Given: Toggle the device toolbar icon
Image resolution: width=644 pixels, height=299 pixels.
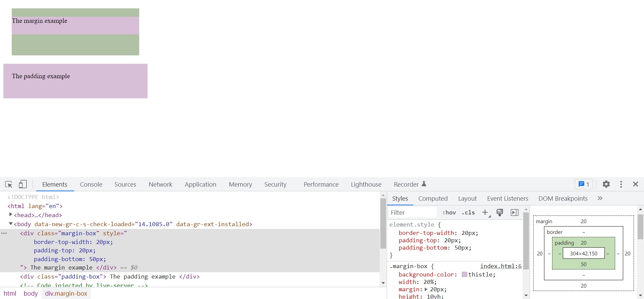Looking at the screenshot, I should 22,184.
